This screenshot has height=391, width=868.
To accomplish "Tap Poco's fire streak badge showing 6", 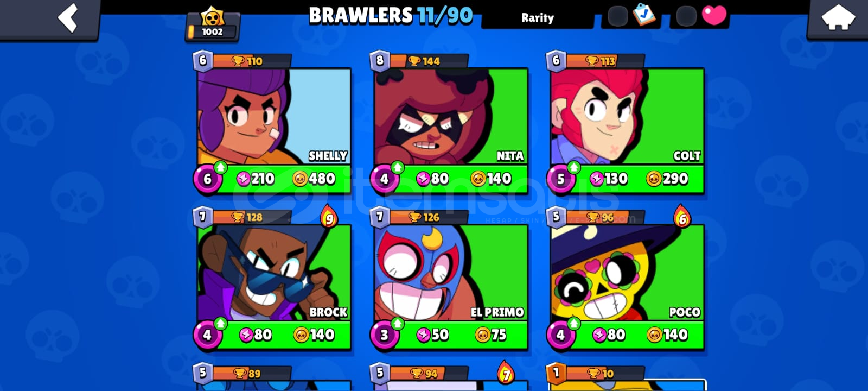I will (x=682, y=217).
